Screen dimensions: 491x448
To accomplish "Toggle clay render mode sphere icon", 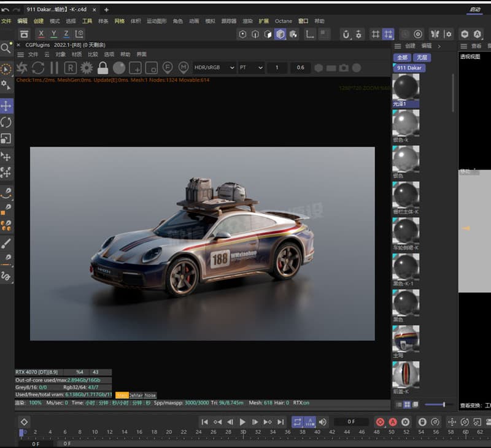I will (119, 68).
